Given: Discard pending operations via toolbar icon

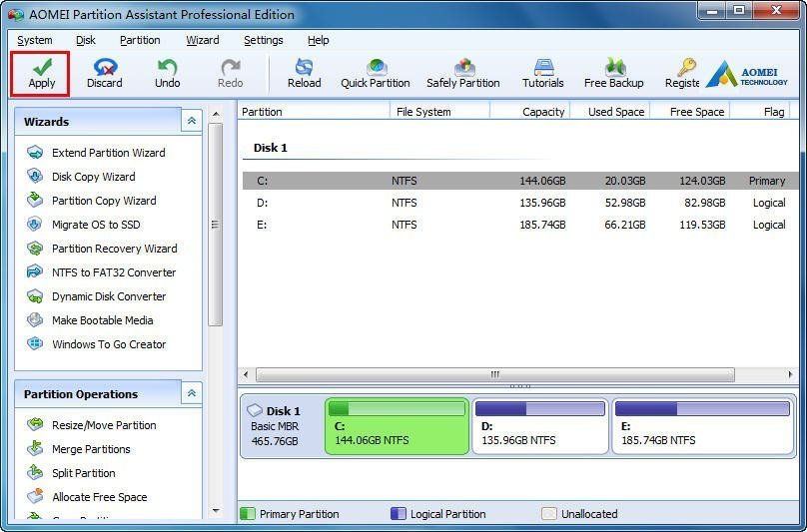Looking at the screenshot, I should (105, 74).
